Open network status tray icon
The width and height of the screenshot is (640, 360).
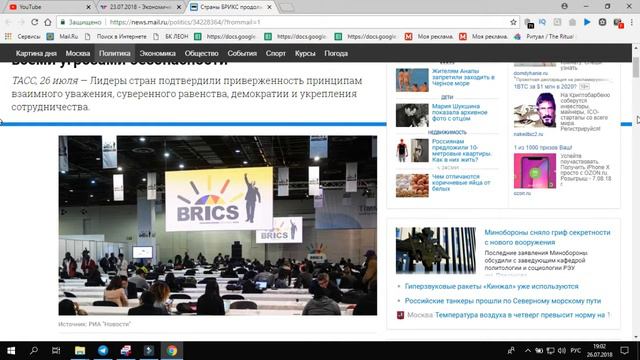pos(550,351)
